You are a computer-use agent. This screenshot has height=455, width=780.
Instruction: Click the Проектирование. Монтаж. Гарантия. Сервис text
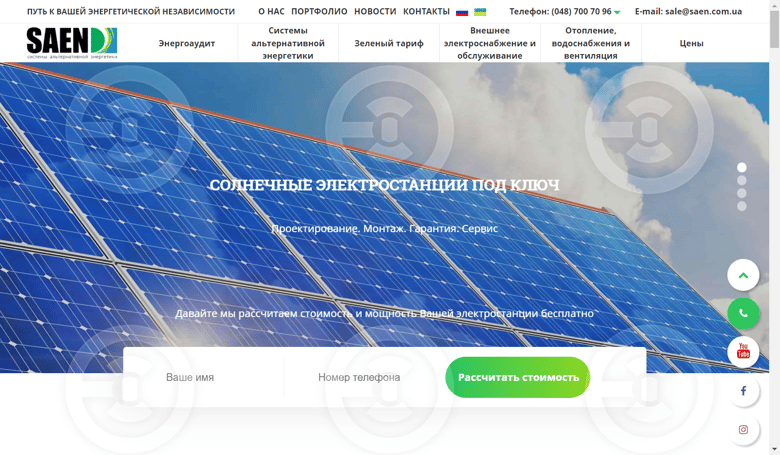click(x=385, y=229)
